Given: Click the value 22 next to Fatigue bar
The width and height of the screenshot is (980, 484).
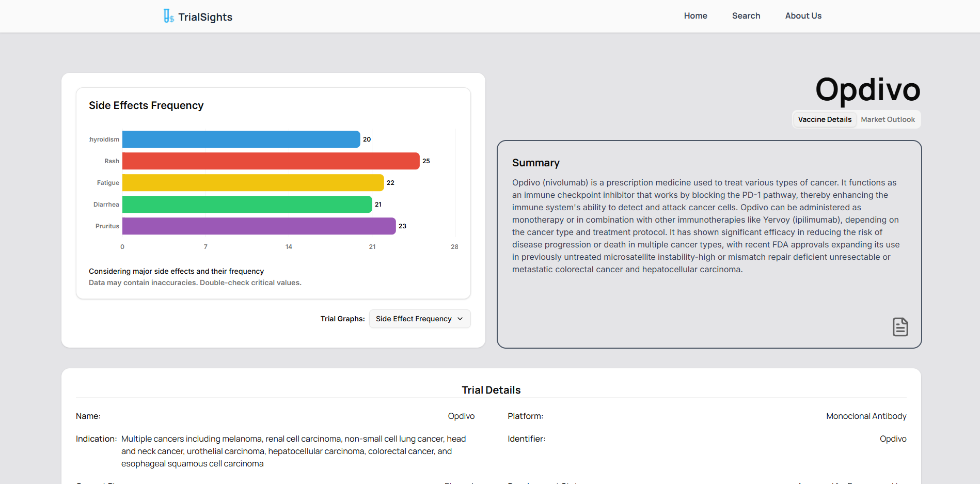Looking at the screenshot, I should pyautogui.click(x=390, y=183).
